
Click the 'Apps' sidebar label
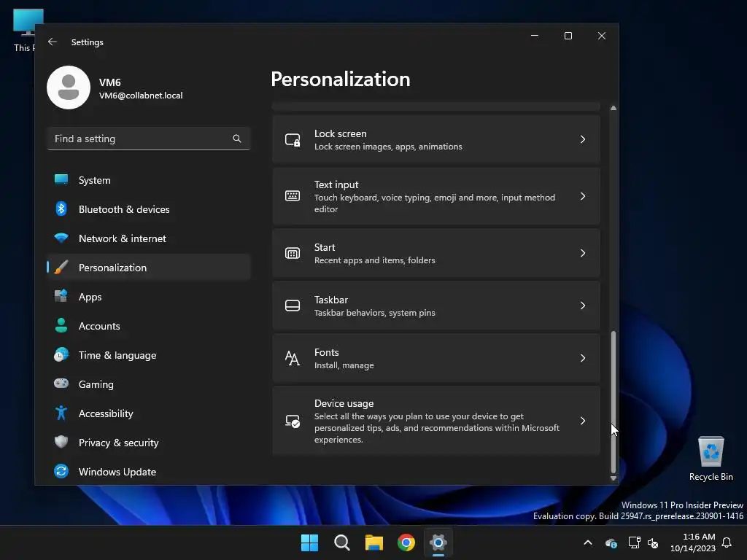pyautogui.click(x=90, y=297)
